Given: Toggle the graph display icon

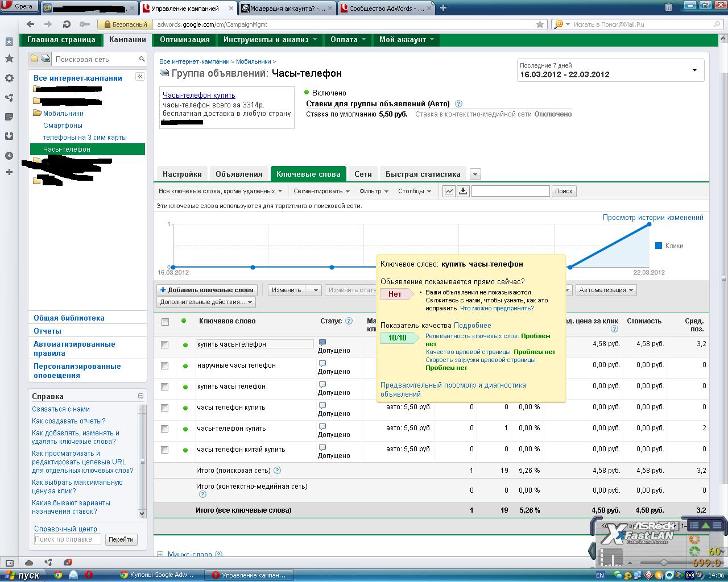Looking at the screenshot, I should pos(449,191).
